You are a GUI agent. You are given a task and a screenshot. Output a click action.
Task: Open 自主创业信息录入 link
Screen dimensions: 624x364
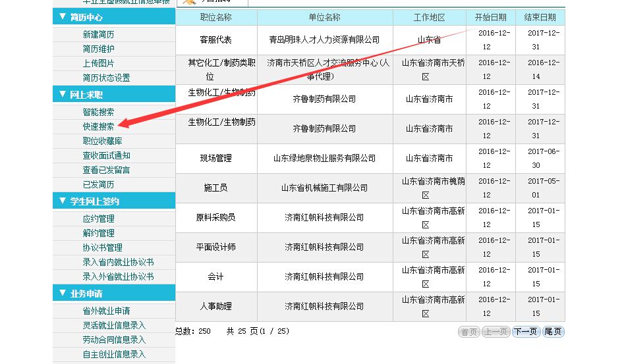114,354
